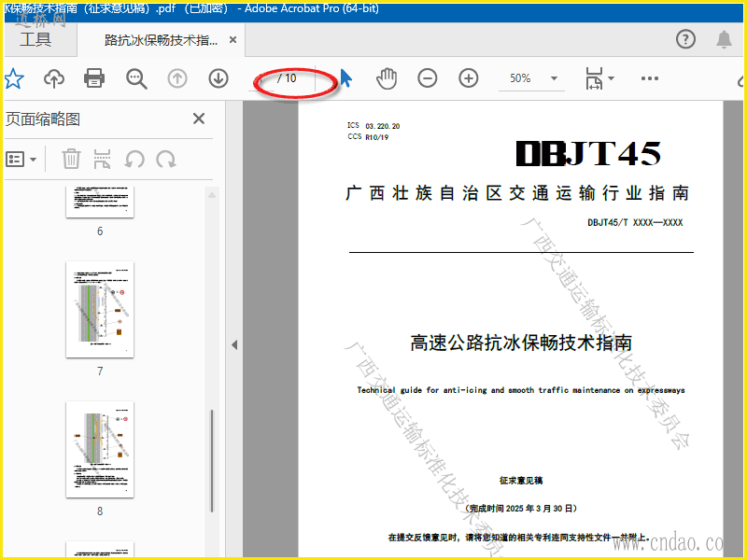Add the file to starred with star icon

pos(14,78)
